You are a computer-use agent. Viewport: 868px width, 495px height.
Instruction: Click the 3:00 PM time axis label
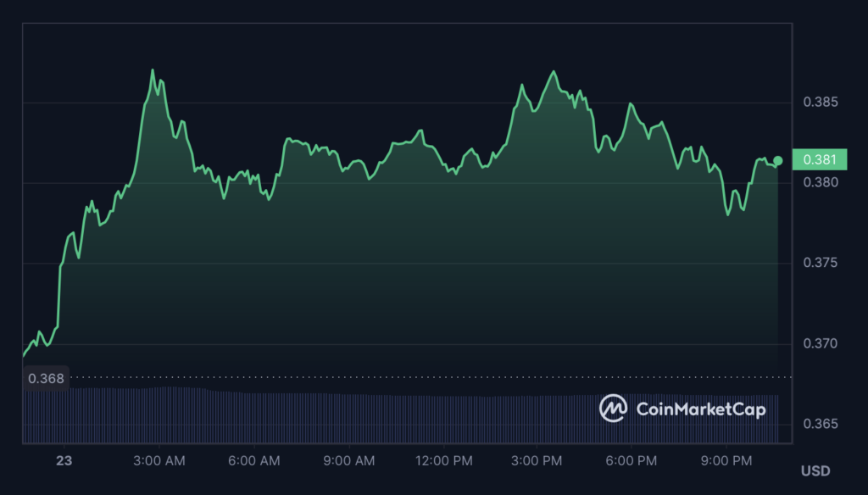[537, 460]
